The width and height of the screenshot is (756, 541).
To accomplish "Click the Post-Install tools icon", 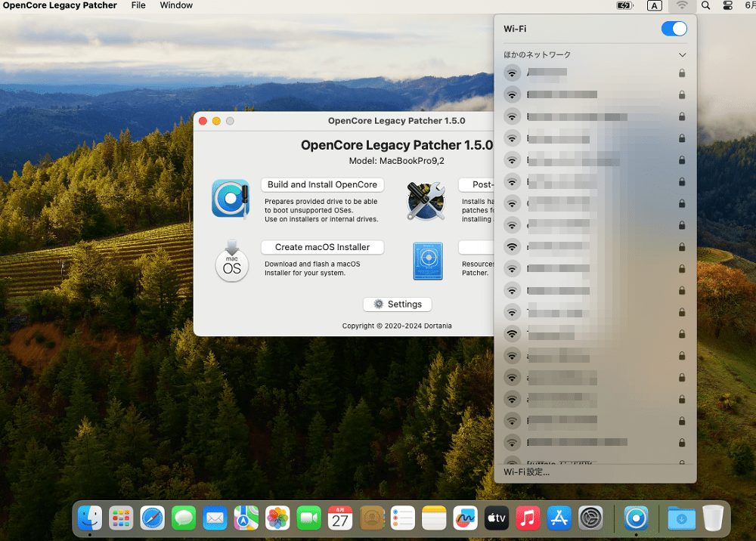I will (x=426, y=200).
